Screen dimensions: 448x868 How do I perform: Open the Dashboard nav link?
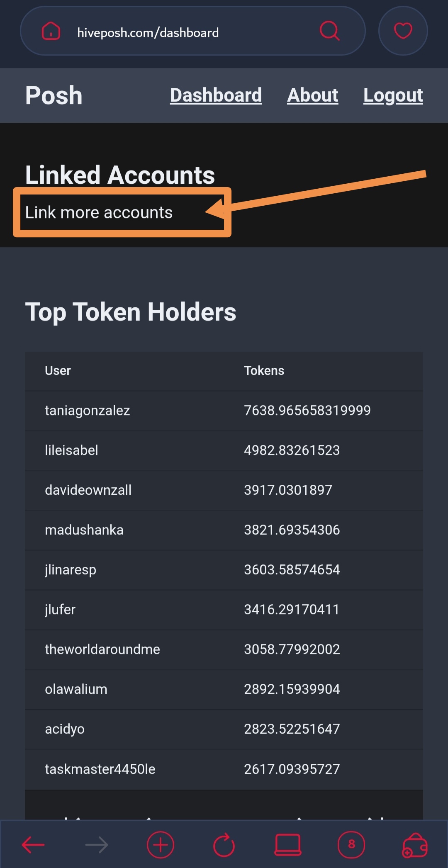coord(216,95)
